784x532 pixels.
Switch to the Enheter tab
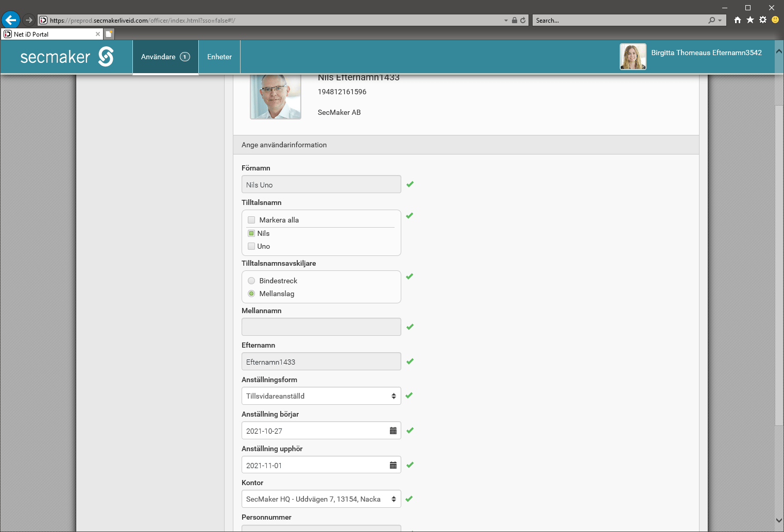pyautogui.click(x=219, y=57)
